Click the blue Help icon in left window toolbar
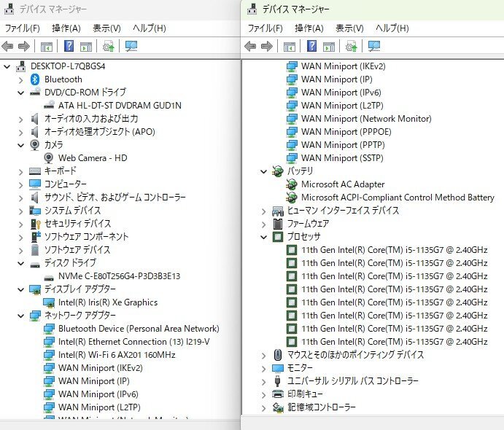The height and width of the screenshot is (430, 504). 69,46
